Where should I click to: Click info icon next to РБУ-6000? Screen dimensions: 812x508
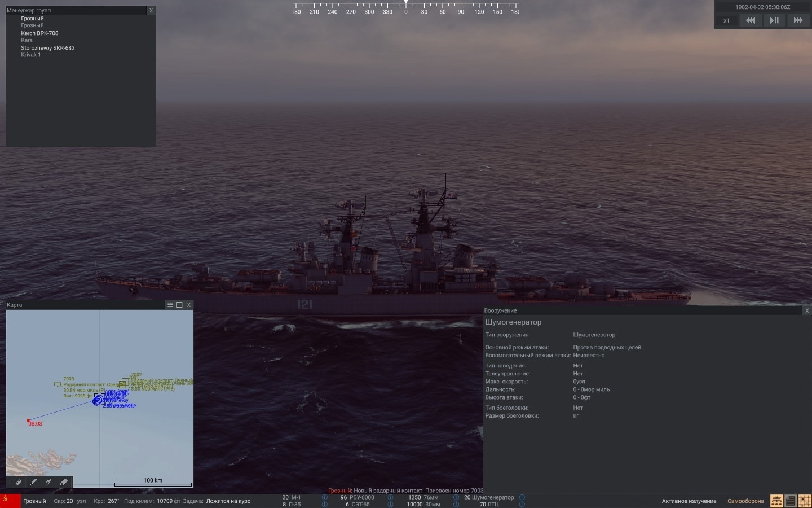coord(390,497)
